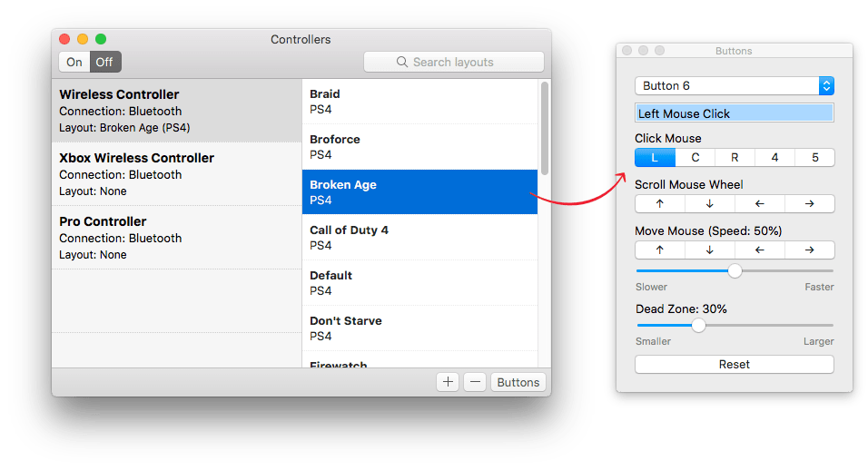Click move mouse left arrow
The width and height of the screenshot is (868, 470).
tap(759, 250)
